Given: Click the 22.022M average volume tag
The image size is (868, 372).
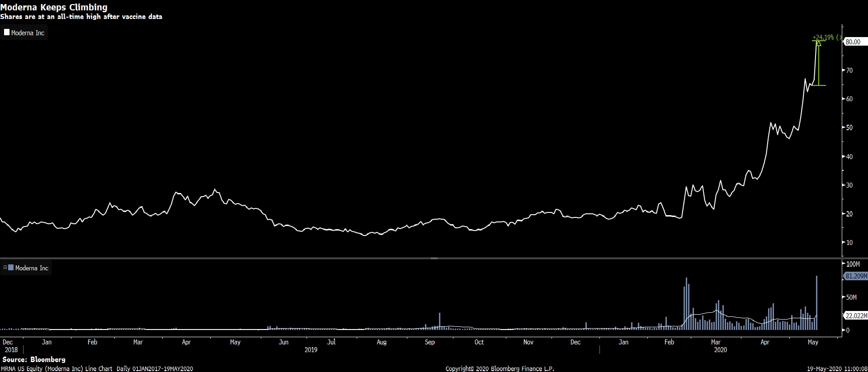Looking at the screenshot, I should coord(856,315).
